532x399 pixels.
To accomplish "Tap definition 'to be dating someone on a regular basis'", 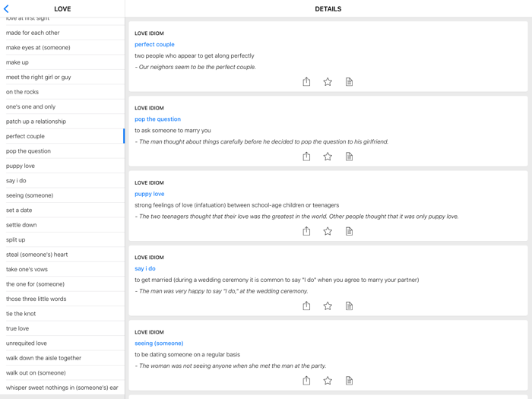I will (x=187, y=354).
